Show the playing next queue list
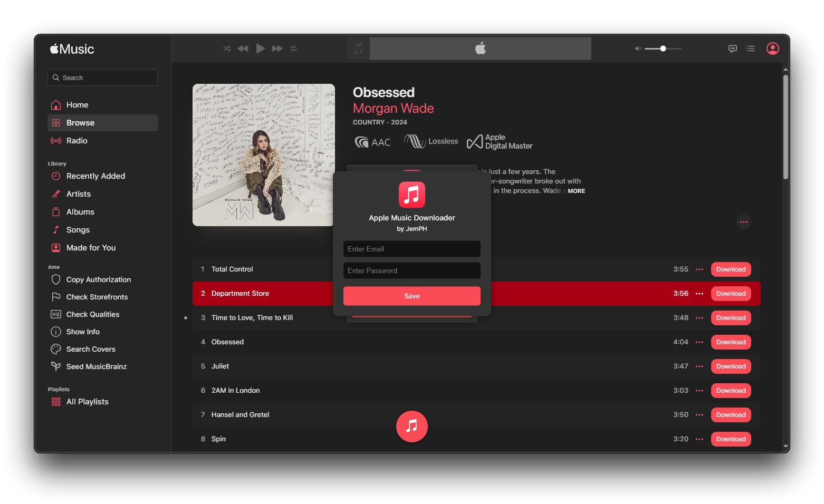The image size is (824, 504). (x=751, y=49)
